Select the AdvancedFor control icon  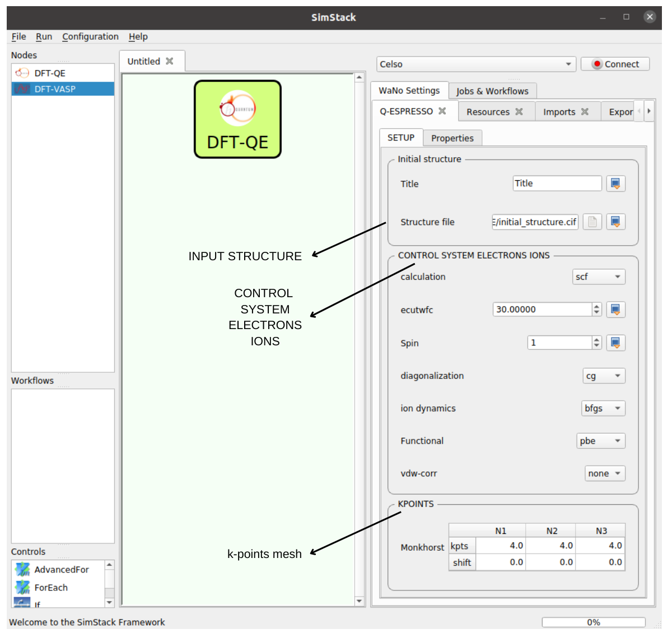pos(22,569)
